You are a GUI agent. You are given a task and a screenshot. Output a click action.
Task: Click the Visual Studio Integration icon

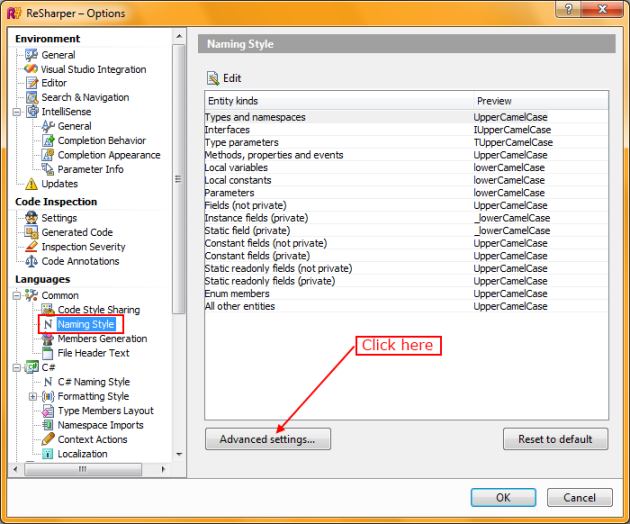[31, 69]
